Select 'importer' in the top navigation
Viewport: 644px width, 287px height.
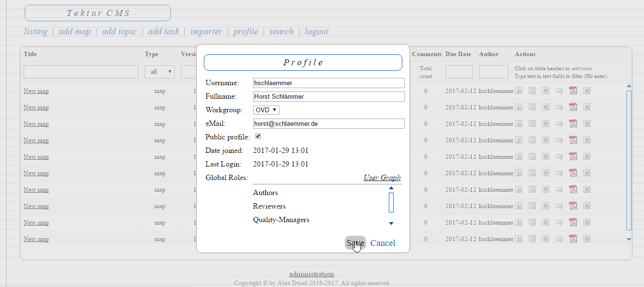[x=206, y=31]
